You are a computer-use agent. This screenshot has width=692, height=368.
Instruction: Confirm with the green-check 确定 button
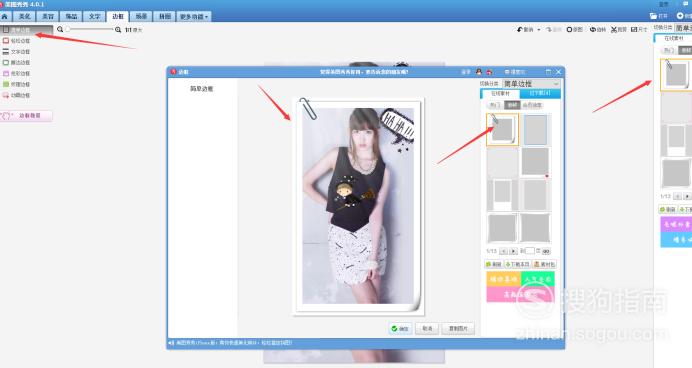click(400, 329)
